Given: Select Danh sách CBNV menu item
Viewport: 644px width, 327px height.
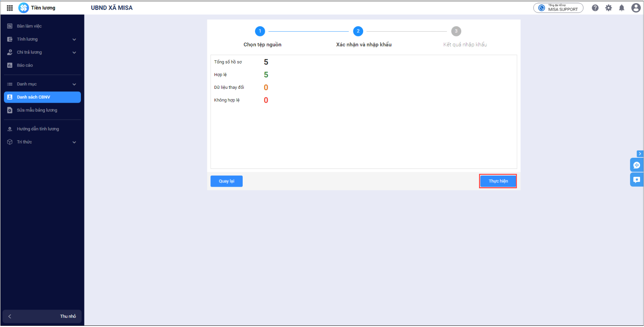Looking at the screenshot, I should click(x=42, y=97).
